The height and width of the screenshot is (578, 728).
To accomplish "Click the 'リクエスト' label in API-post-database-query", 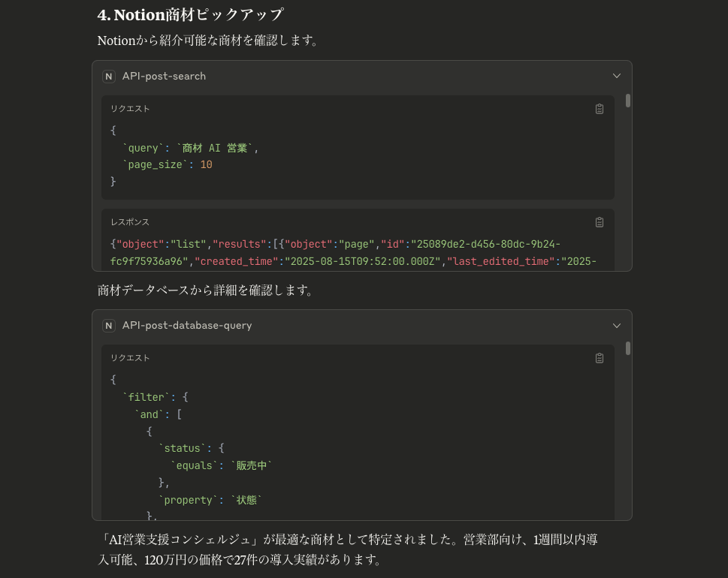I will (130, 358).
